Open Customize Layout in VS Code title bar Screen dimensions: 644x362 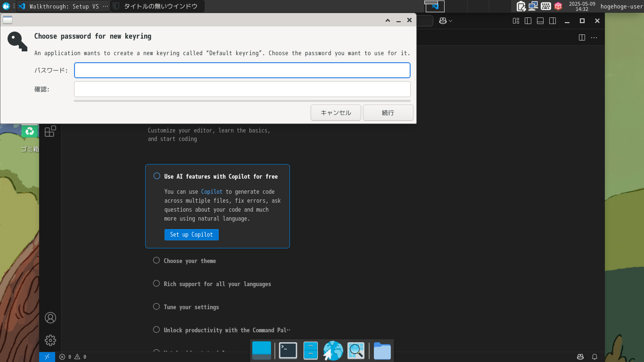tap(516, 21)
